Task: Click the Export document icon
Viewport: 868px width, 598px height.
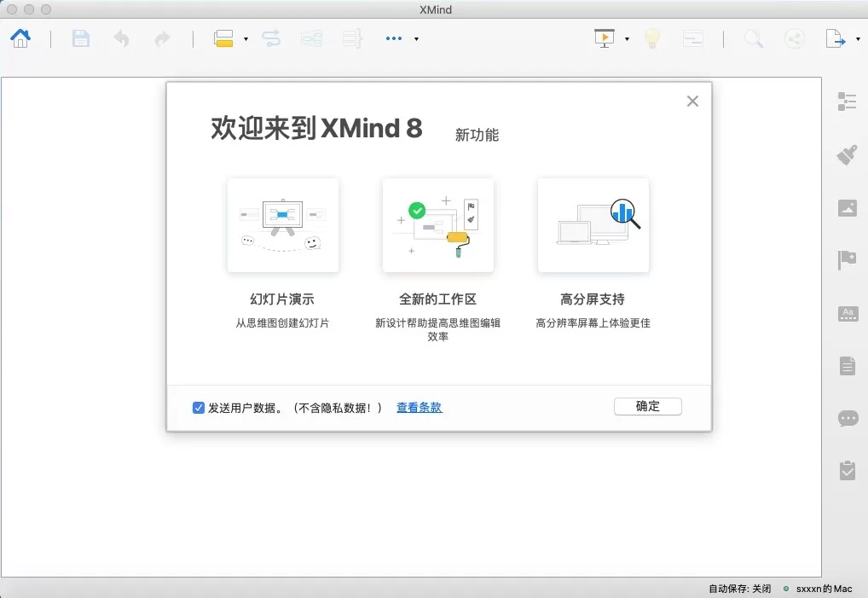Action: click(x=836, y=38)
